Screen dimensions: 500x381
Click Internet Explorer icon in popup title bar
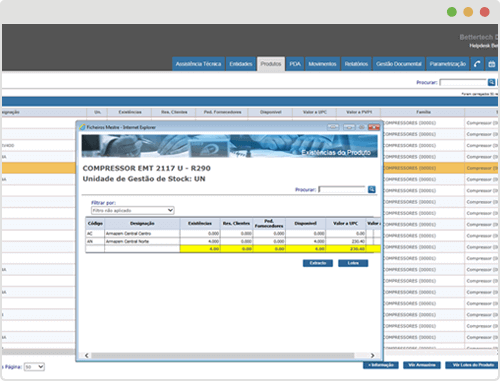pyautogui.click(x=82, y=127)
